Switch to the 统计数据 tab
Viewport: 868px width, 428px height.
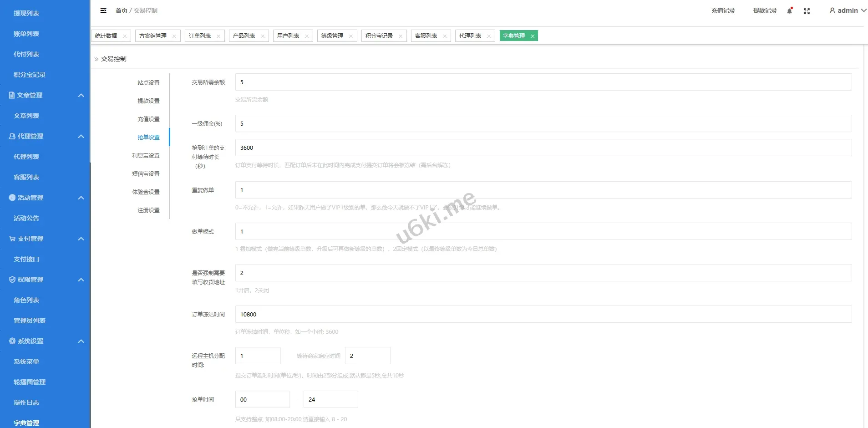106,36
